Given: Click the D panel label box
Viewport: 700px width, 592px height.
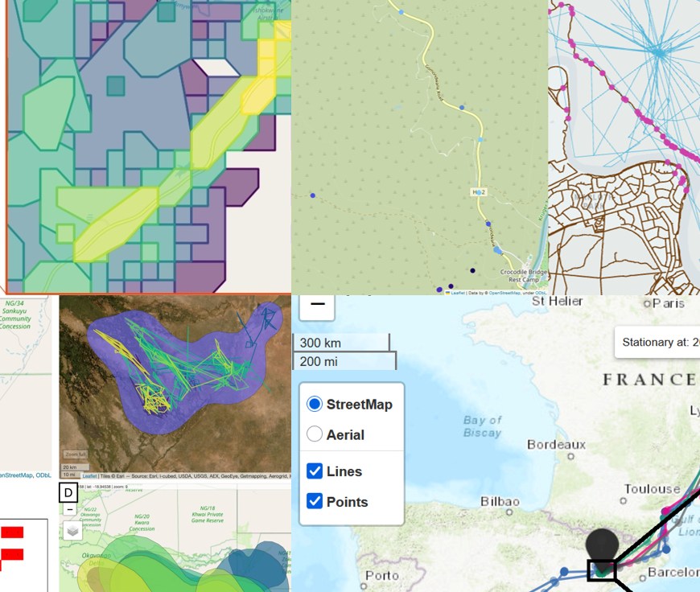Looking at the screenshot, I should 68,492.
